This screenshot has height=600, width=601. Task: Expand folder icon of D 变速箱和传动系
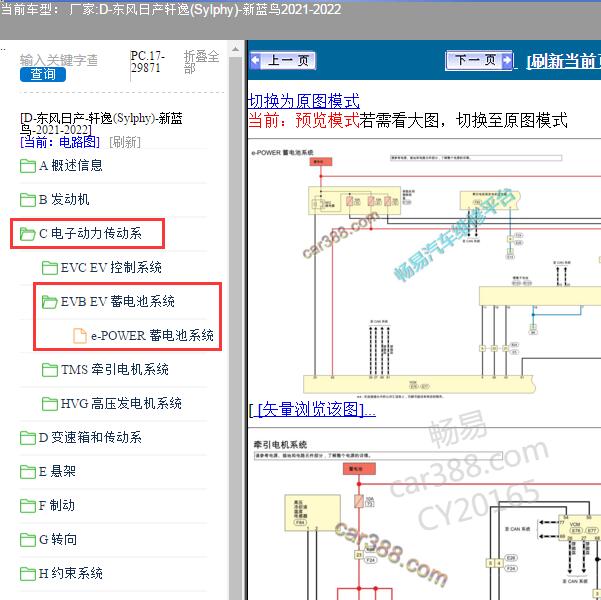coord(28,438)
